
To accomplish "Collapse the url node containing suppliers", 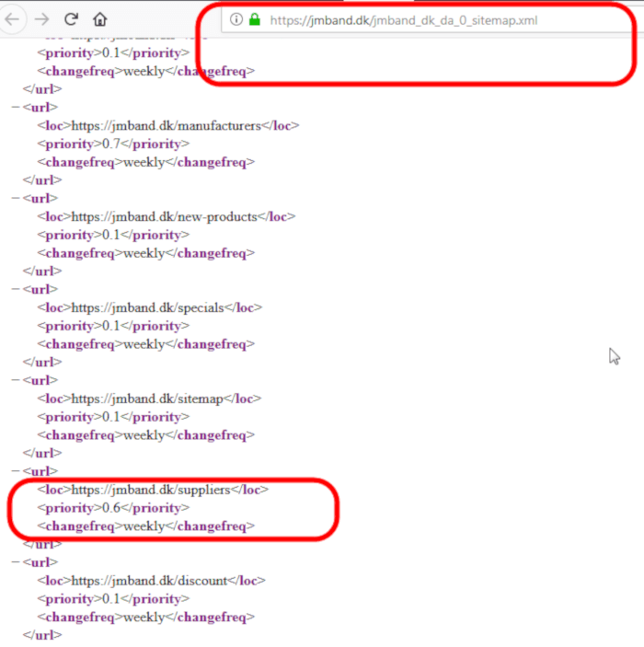I will [x=16, y=471].
